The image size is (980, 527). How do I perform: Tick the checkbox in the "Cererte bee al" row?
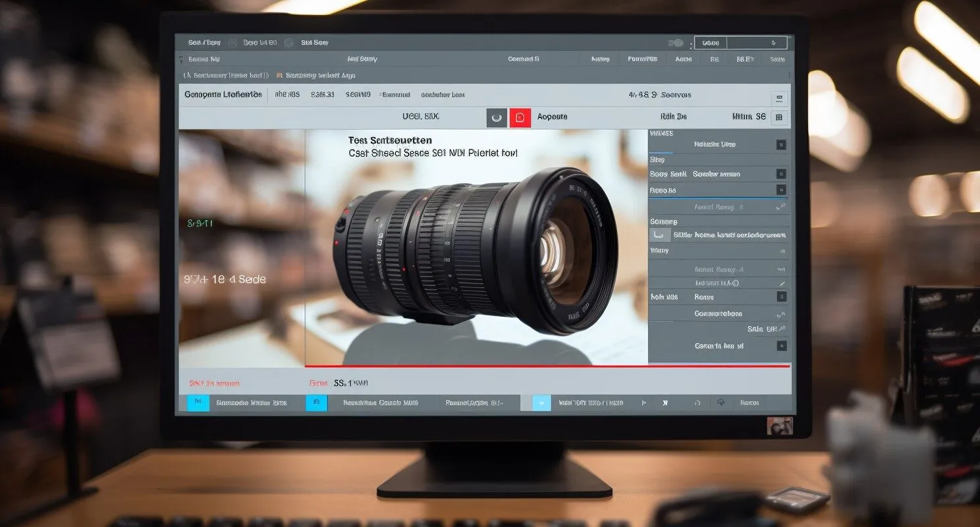tap(781, 346)
